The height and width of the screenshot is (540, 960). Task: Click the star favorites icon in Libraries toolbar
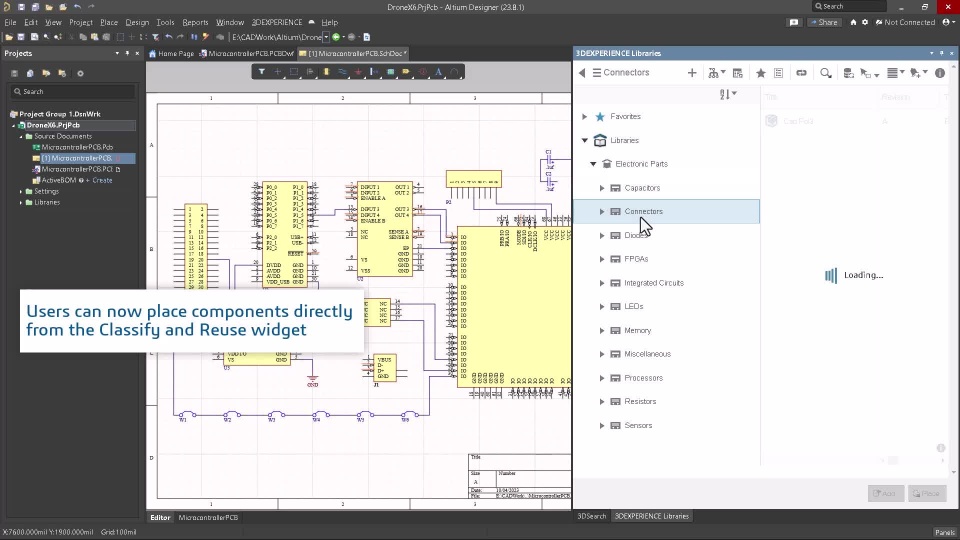(760, 73)
